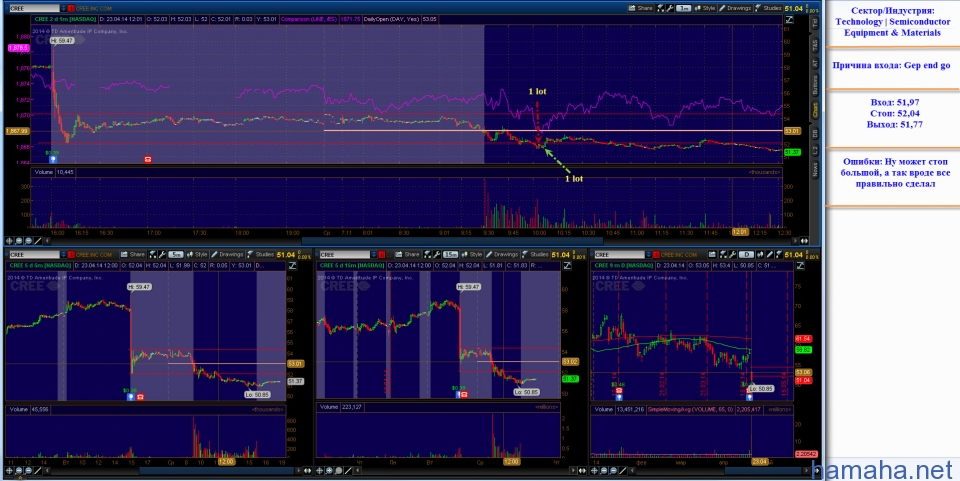960x481 pixels.
Task: Open Drawings menu in the 5m chart
Action: pyautogui.click(x=227, y=255)
